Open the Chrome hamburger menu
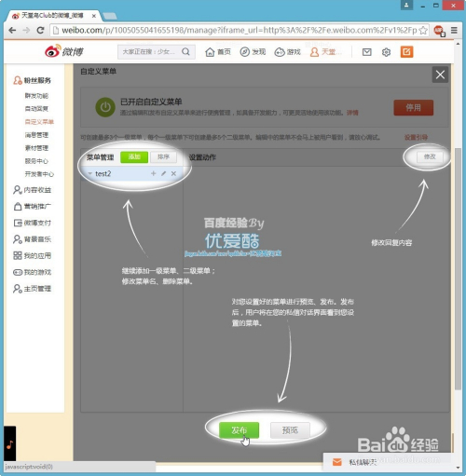This screenshot has height=476, width=466. coord(454,30)
